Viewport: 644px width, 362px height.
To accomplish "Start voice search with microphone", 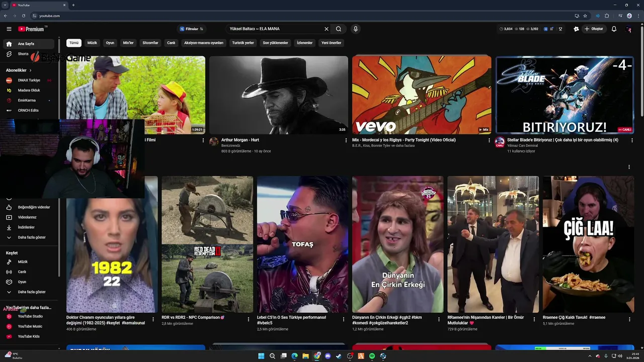I will point(356,29).
